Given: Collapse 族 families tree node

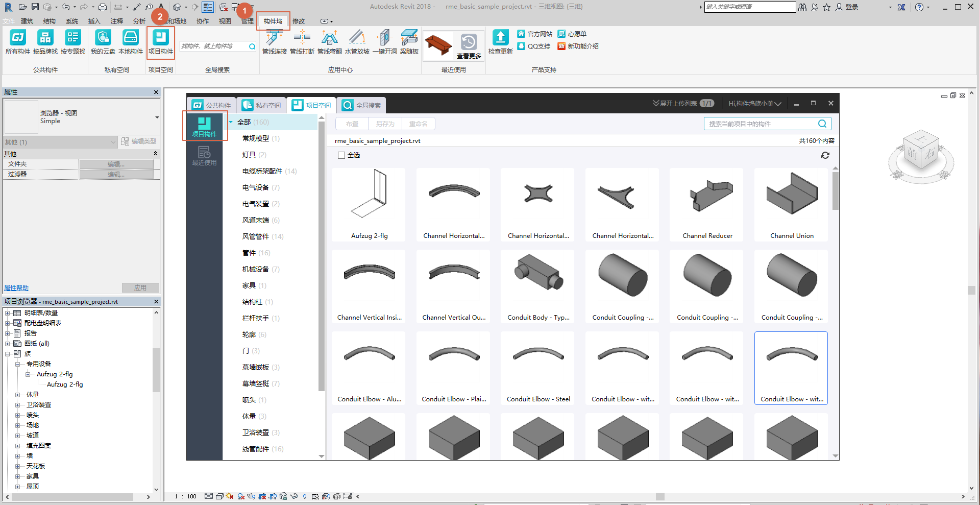Looking at the screenshot, I should coord(8,354).
